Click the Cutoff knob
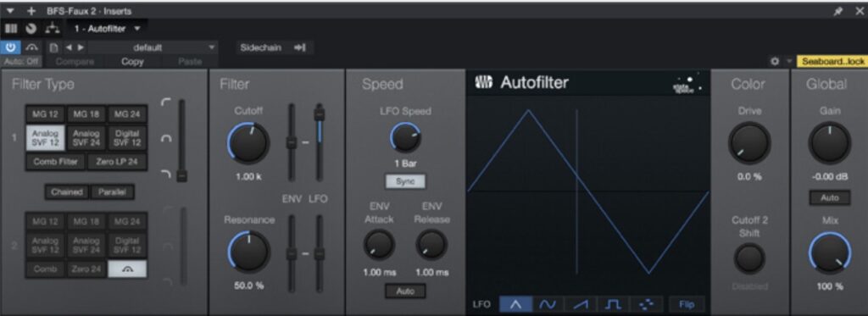 pyautogui.click(x=248, y=143)
